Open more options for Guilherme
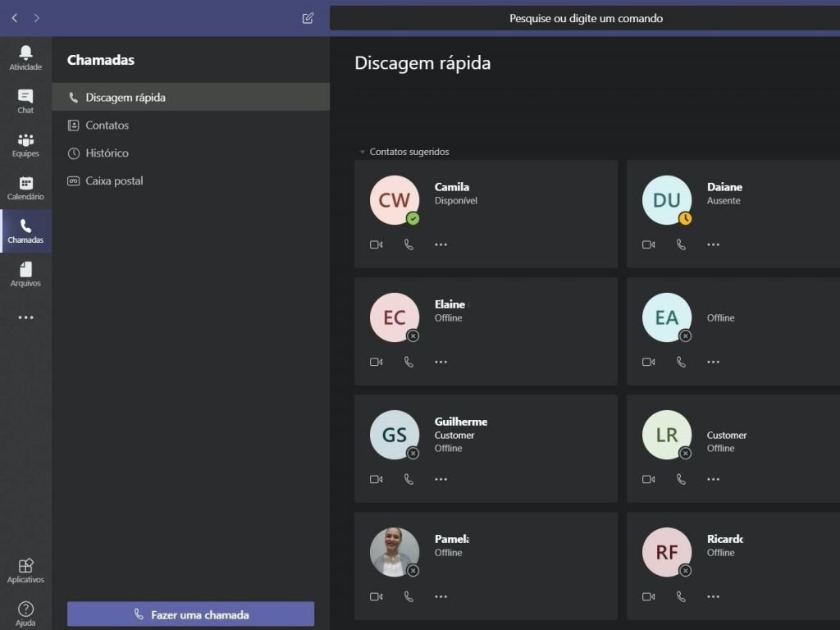Image resolution: width=840 pixels, height=630 pixels. tap(441, 479)
